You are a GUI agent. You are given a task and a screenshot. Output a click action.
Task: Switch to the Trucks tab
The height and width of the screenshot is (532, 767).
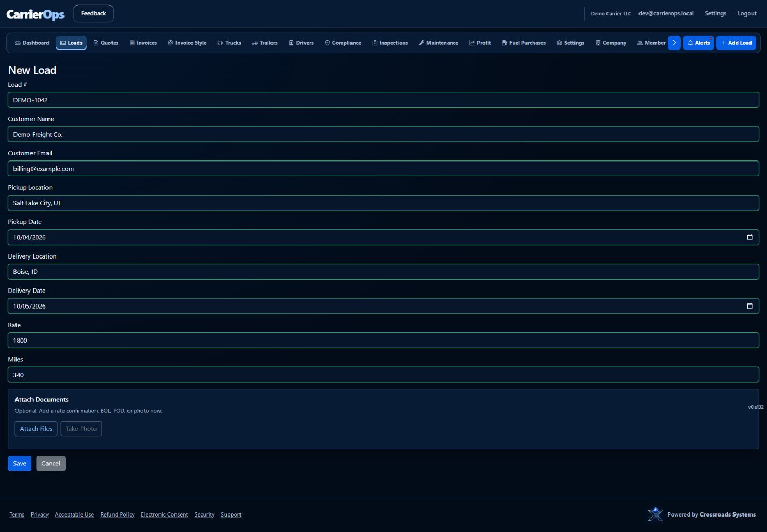229,43
